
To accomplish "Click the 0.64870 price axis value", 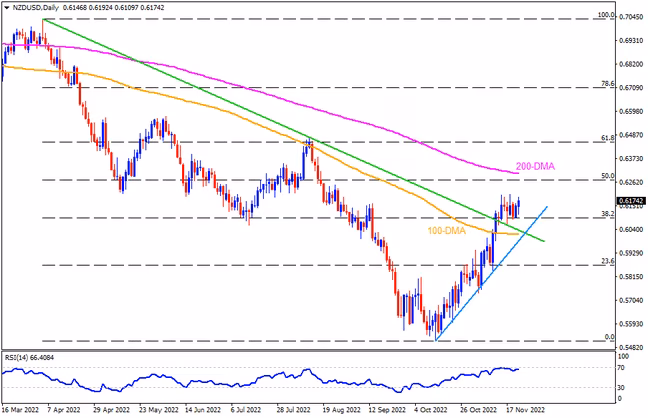I will (x=631, y=135).
